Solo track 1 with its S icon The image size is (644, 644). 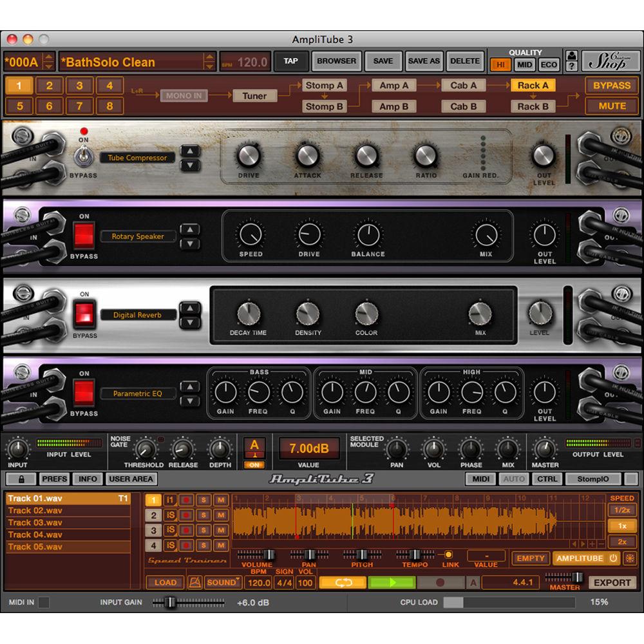(203, 499)
